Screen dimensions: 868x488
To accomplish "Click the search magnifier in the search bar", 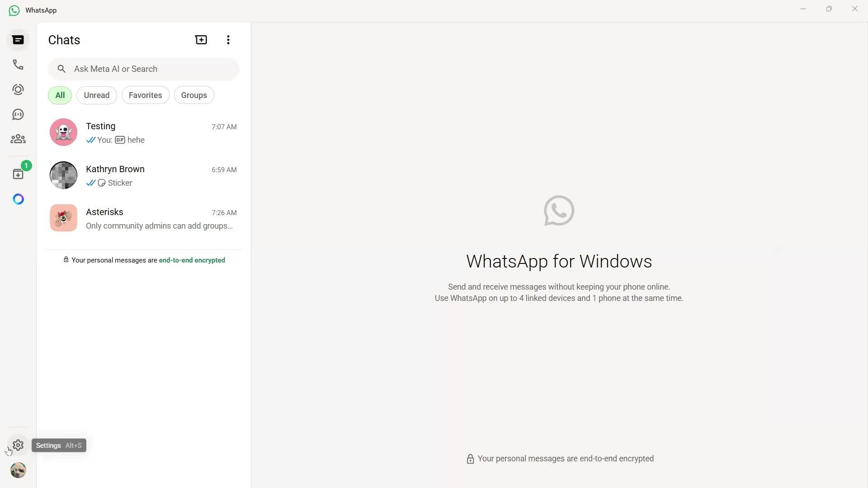I will [61, 69].
